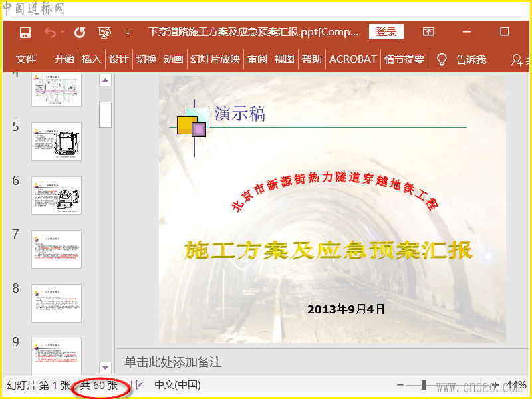Switch to the 插入 ribbon tab

pyautogui.click(x=92, y=59)
